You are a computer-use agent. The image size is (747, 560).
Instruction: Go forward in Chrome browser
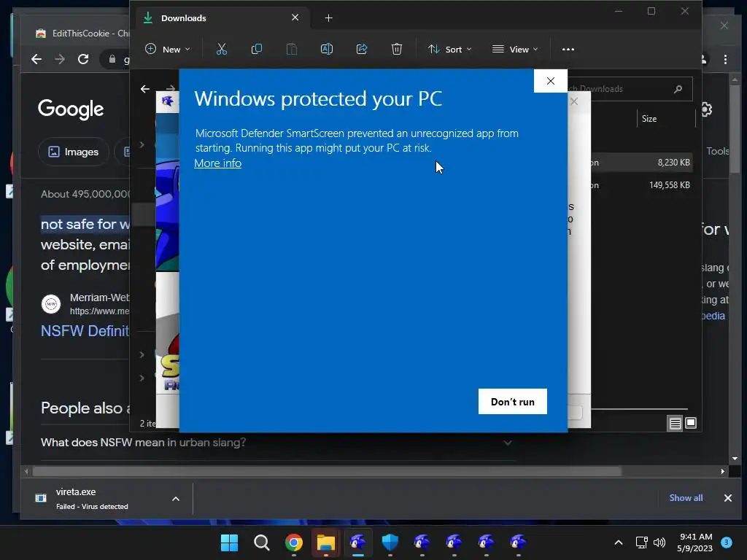point(60,59)
